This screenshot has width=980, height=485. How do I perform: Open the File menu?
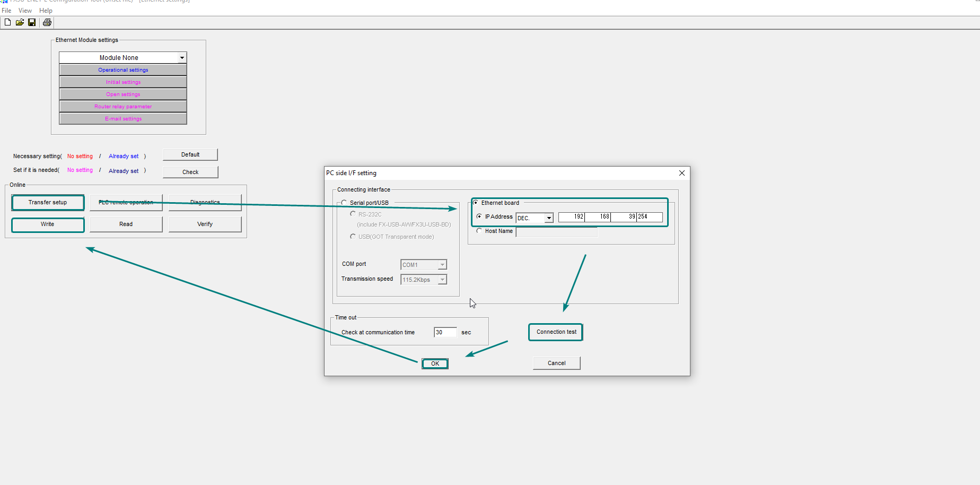click(x=6, y=11)
